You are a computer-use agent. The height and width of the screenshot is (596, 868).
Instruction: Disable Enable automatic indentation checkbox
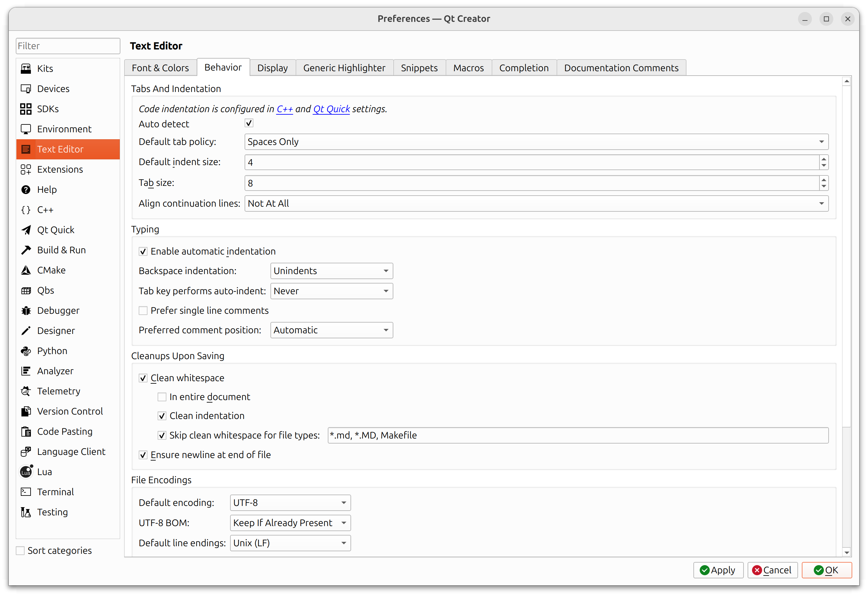(x=143, y=252)
